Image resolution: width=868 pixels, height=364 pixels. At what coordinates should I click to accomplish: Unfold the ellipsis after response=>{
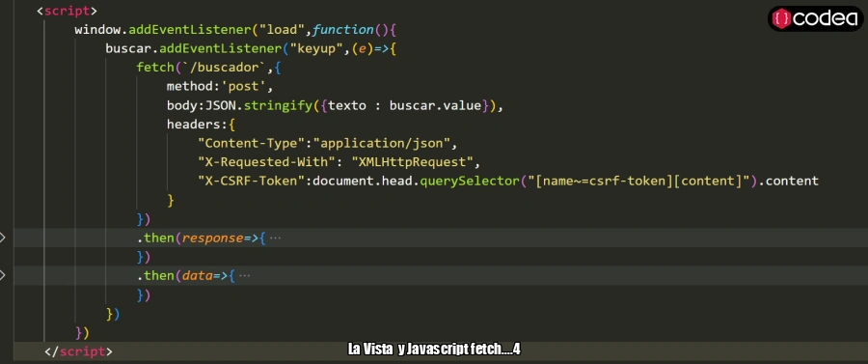pos(275,238)
